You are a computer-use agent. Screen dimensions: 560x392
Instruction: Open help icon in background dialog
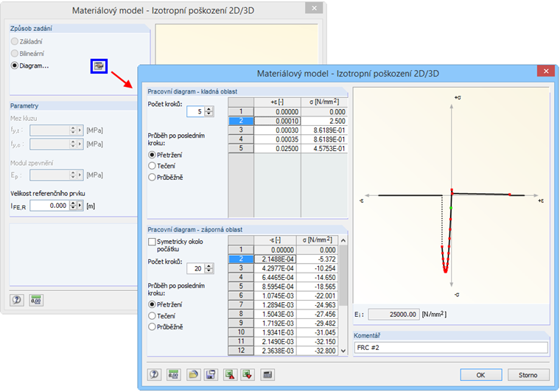coord(17,300)
